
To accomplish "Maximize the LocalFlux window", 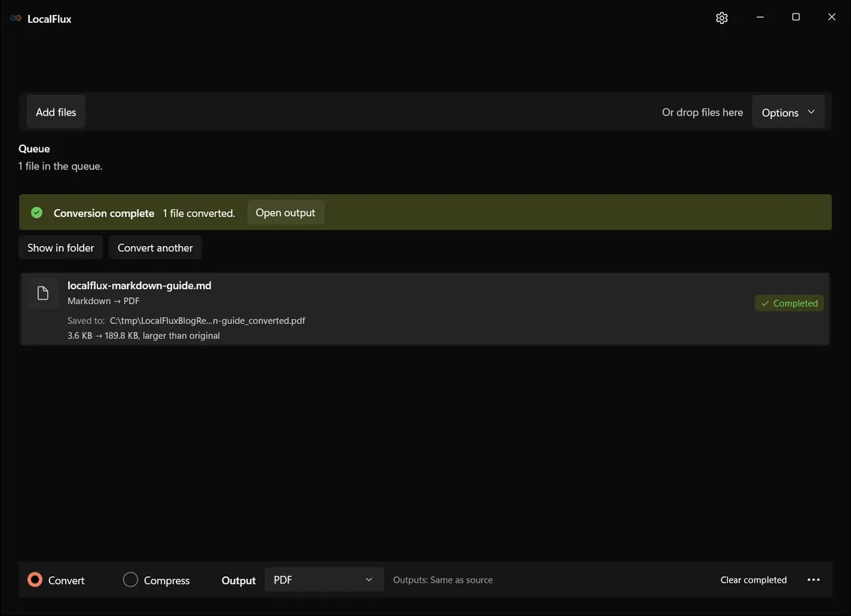I will 796,18.
